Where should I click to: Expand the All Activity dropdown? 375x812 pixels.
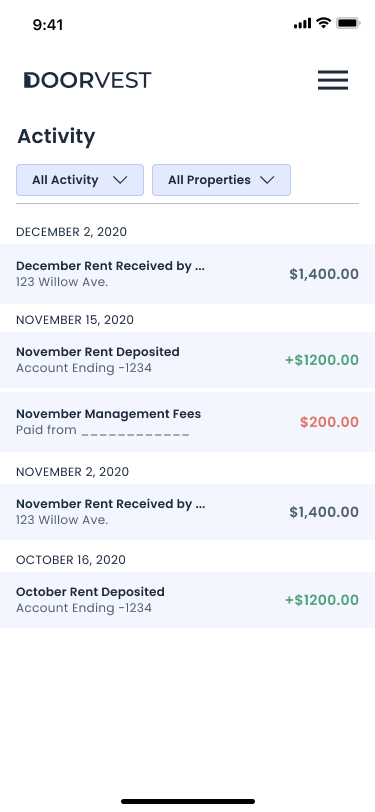[x=80, y=180]
